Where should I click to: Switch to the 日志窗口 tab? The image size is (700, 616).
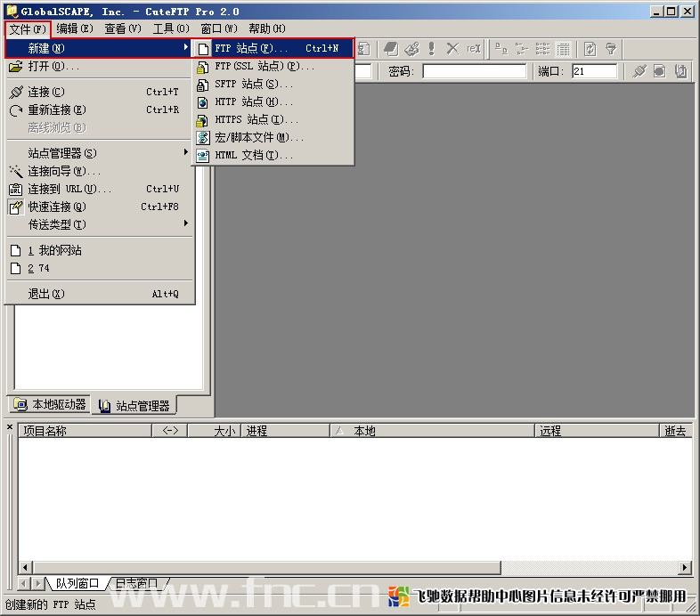pyautogui.click(x=136, y=583)
